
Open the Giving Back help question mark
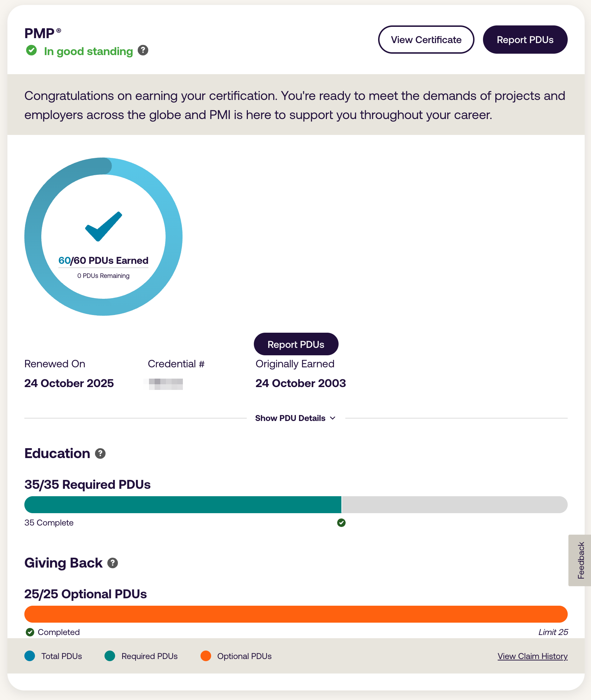pos(113,563)
